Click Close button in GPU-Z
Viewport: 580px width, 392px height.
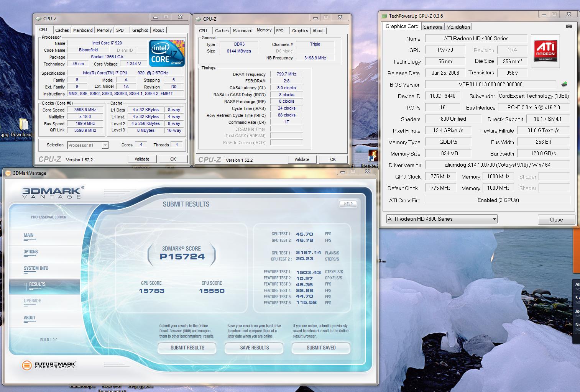coord(556,220)
